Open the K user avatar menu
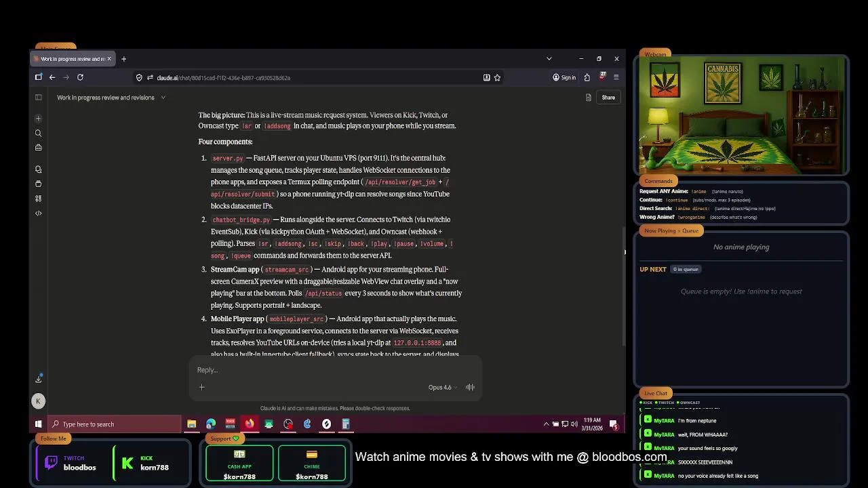Screen dimensions: 868x488 (x=38, y=401)
